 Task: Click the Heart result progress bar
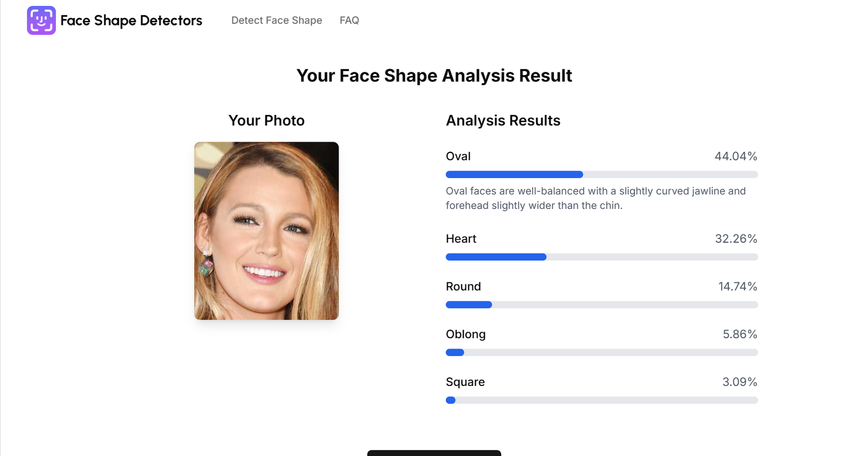pyautogui.click(x=602, y=257)
